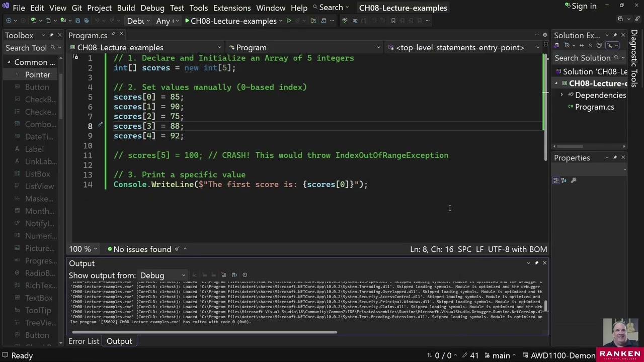Click Categorized view icon in Properties

(x=556, y=180)
